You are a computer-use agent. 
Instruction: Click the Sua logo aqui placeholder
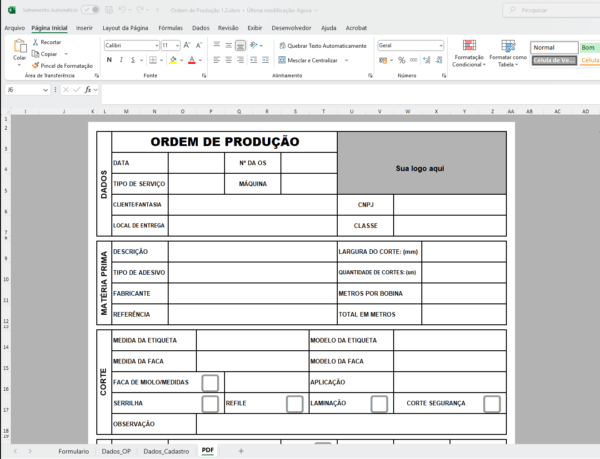420,168
